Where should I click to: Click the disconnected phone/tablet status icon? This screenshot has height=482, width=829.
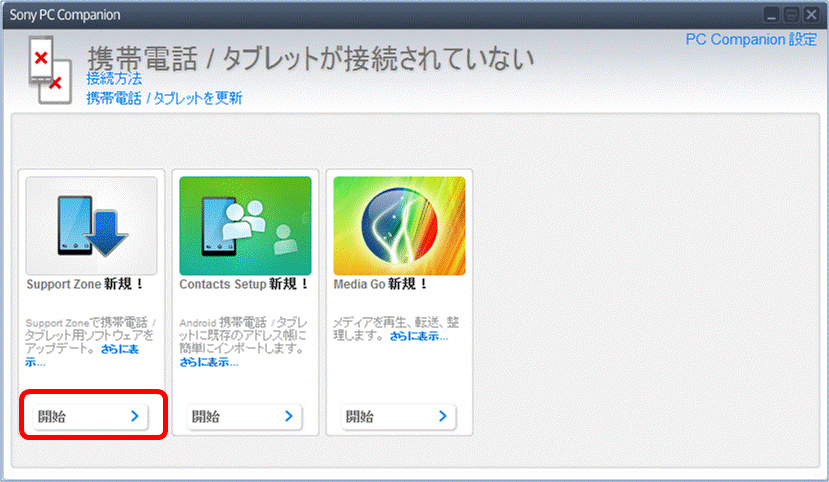[x=50, y=70]
